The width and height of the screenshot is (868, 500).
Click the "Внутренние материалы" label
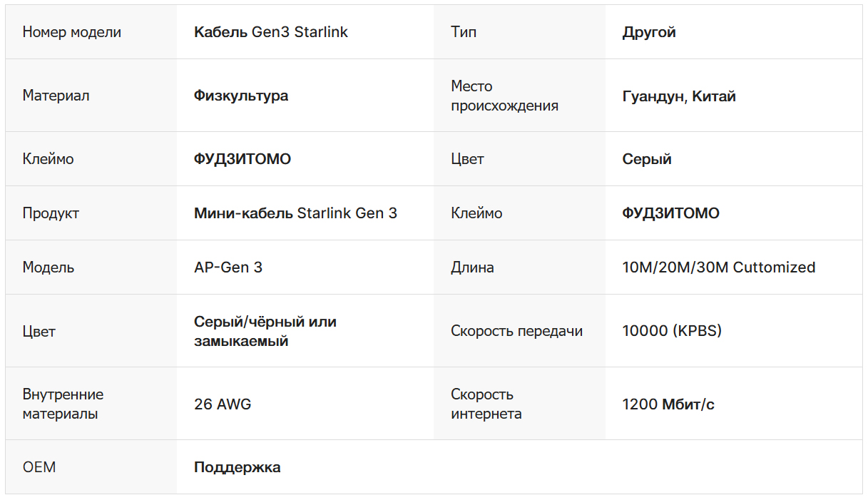pos(63,404)
